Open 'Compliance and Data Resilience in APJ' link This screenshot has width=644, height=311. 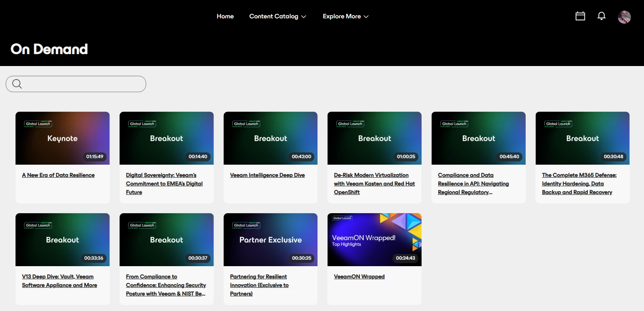[x=473, y=184]
